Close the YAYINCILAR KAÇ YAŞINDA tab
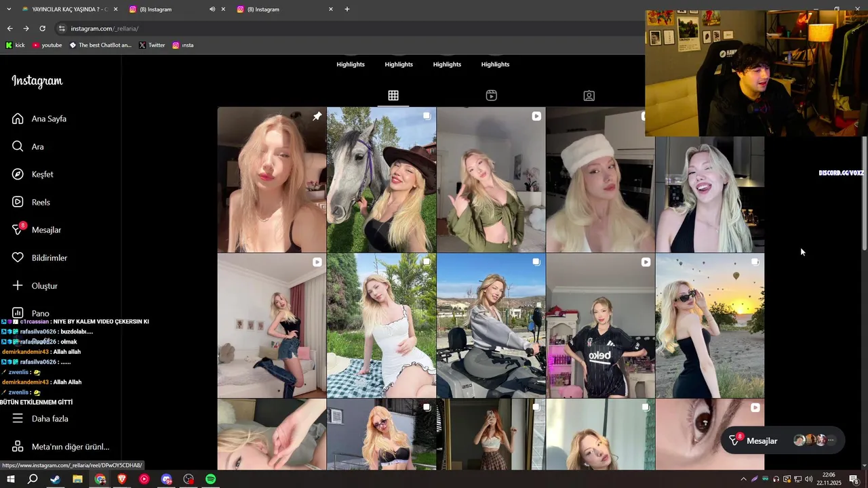The image size is (868, 488). pyautogui.click(x=115, y=9)
